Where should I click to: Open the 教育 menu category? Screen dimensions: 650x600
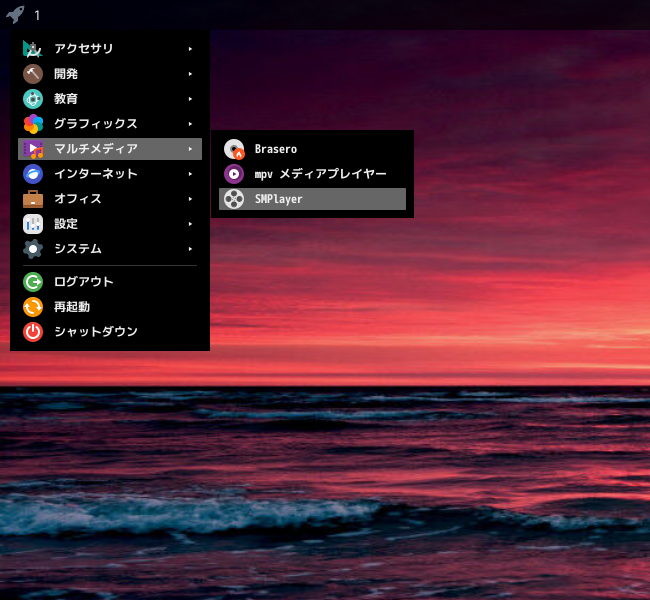point(110,99)
